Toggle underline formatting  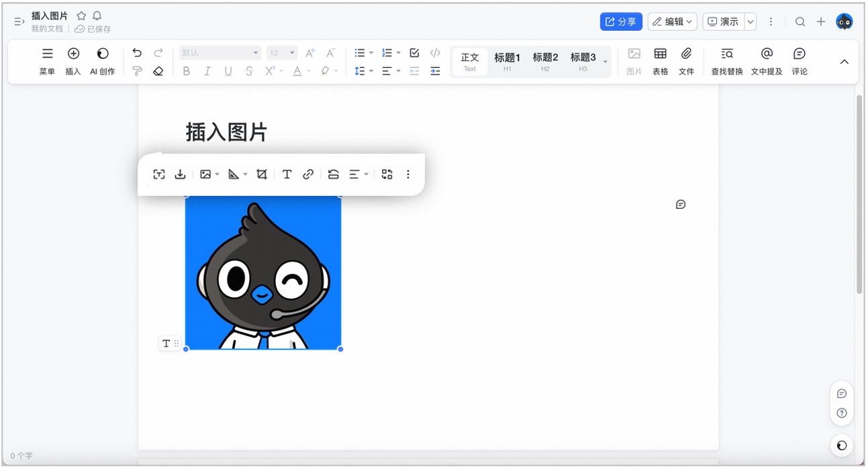[x=228, y=71]
